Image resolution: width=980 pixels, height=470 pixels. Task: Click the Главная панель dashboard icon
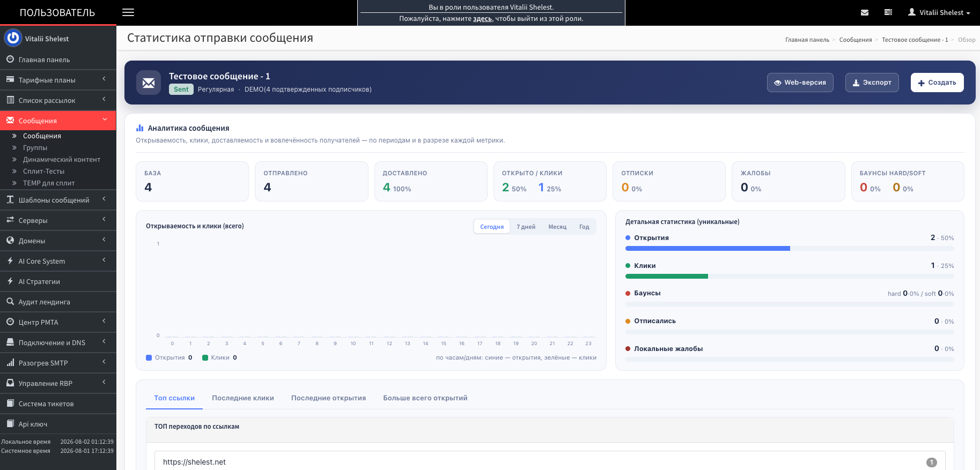pos(10,59)
